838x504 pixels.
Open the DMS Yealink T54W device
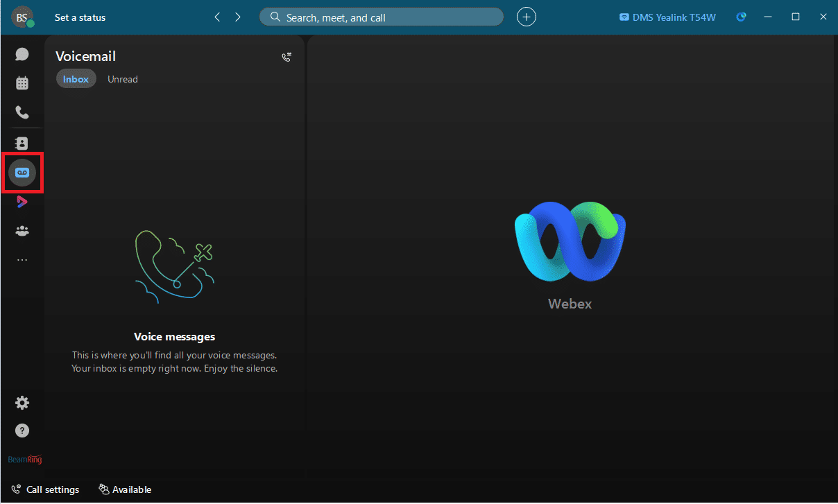click(667, 17)
